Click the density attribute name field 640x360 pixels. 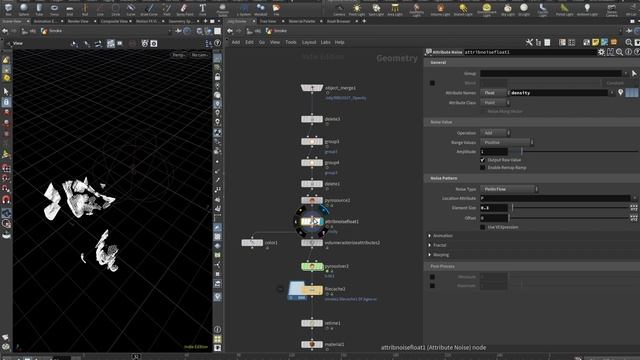coord(558,93)
